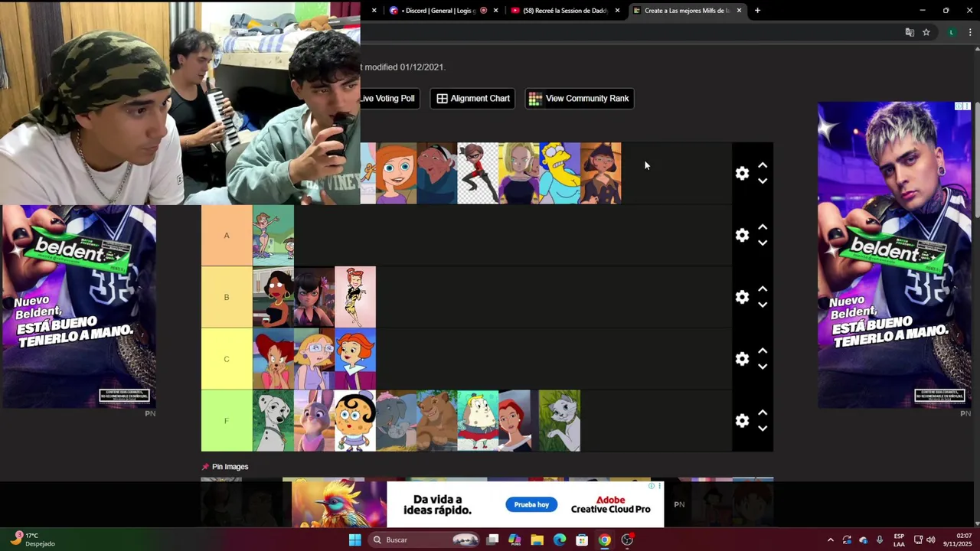Viewport: 980px width, 551px height.
Task: Open Copilot from the taskbar
Action: (x=514, y=540)
